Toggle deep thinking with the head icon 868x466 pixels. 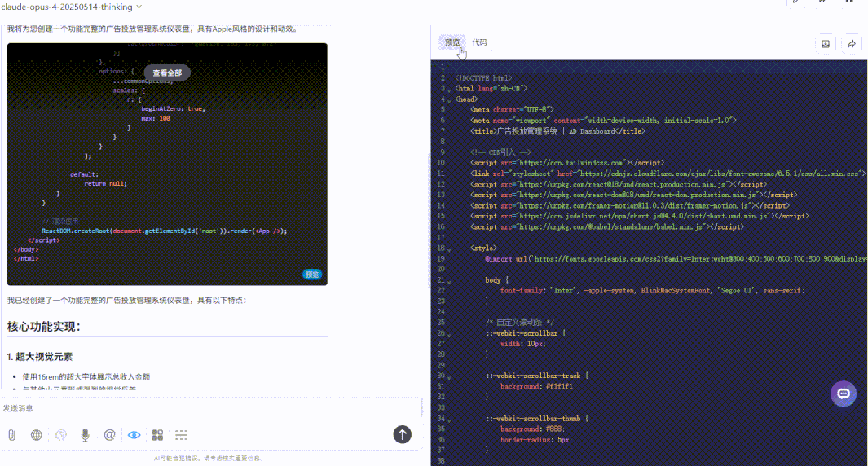(x=61, y=435)
